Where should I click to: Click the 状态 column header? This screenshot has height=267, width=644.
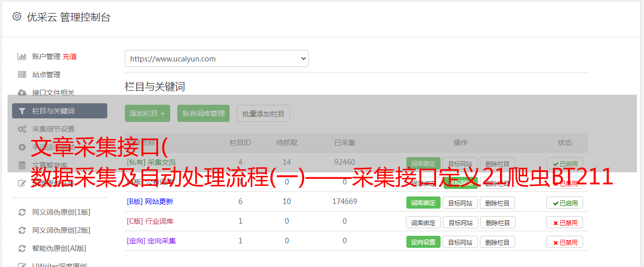(x=565, y=143)
